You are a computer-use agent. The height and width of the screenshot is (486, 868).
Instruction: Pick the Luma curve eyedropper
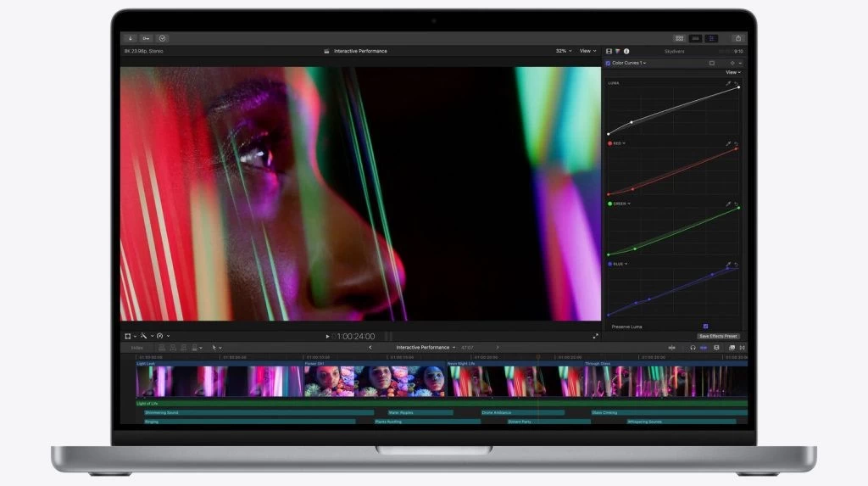point(727,83)
